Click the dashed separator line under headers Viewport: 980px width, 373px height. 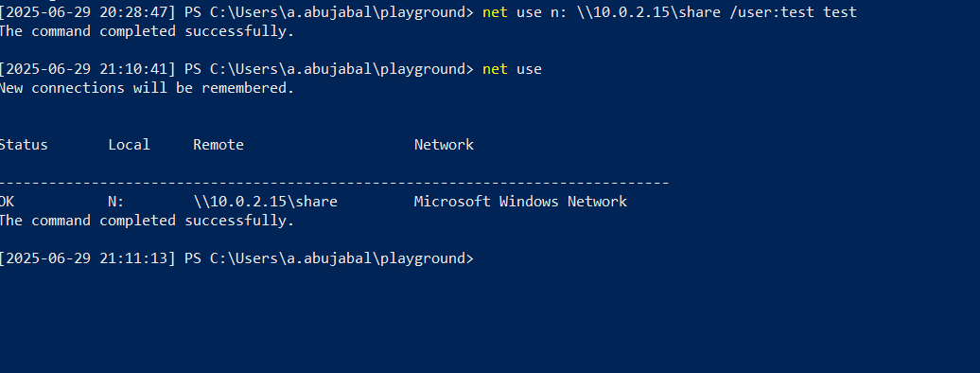click(334, 183)
